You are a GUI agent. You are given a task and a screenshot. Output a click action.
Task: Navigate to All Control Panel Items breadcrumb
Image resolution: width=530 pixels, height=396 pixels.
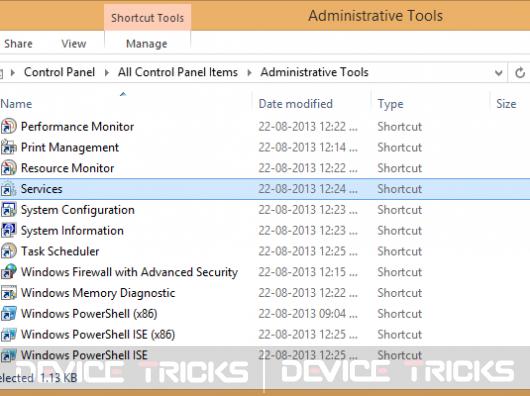click(177, 72)
